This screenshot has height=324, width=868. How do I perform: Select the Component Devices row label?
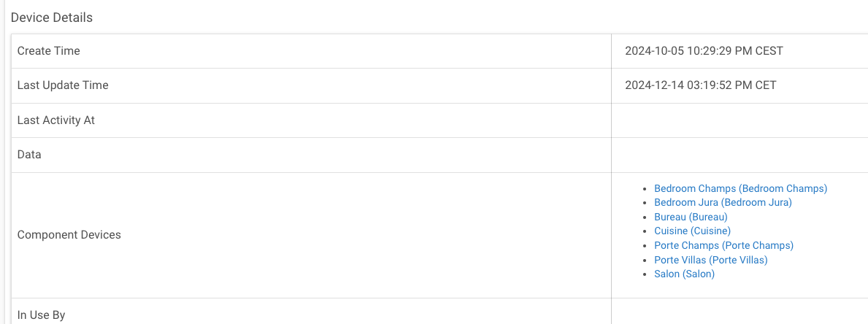click(69, 235)
